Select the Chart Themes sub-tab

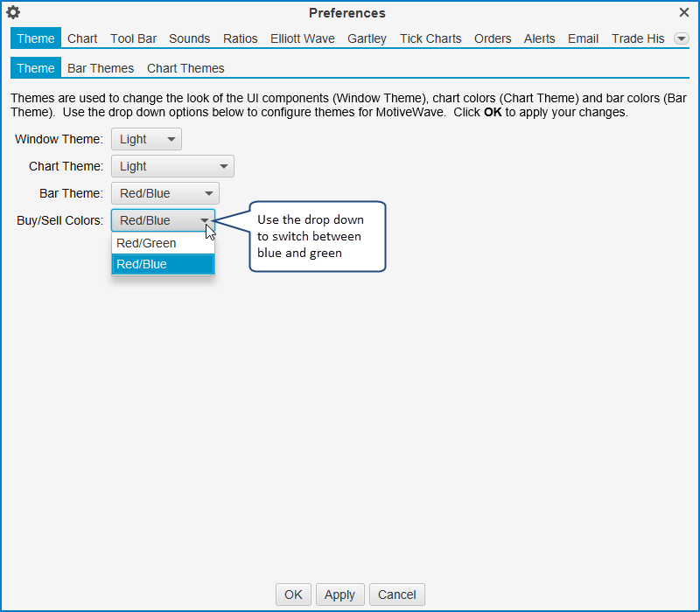coord(185,68)
